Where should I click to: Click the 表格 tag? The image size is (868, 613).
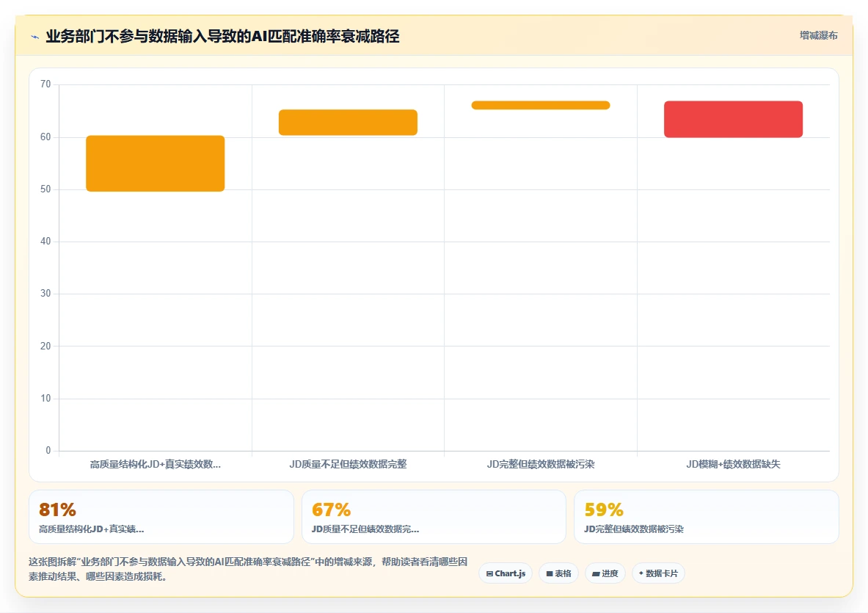point(558,573)
